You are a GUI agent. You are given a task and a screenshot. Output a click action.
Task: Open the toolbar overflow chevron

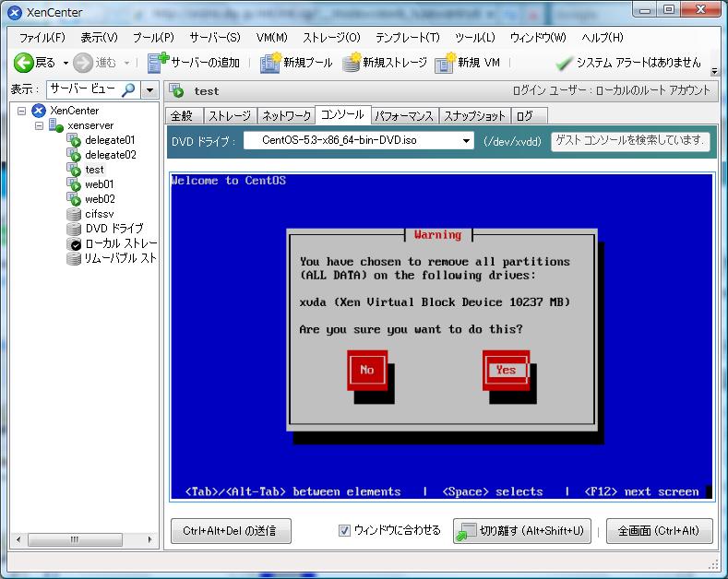[x=714, y=71]
